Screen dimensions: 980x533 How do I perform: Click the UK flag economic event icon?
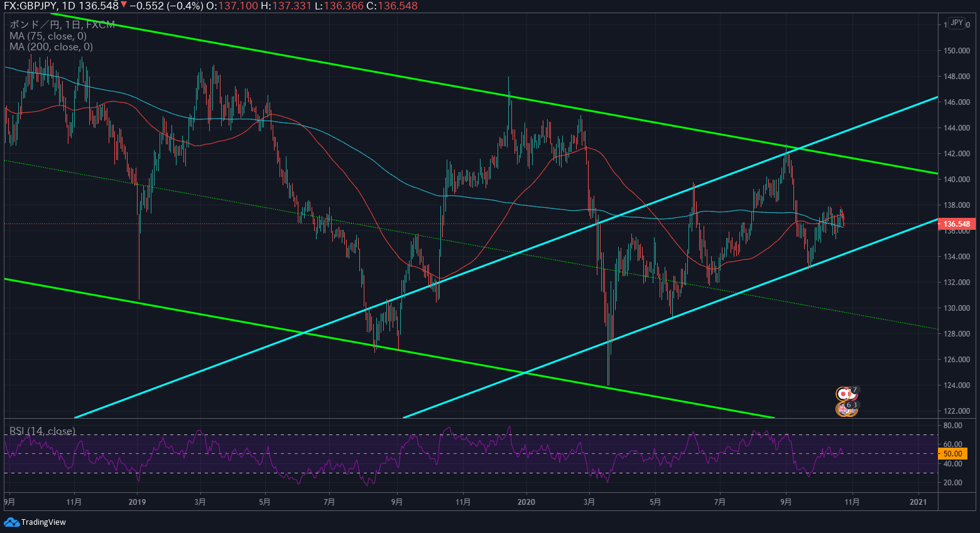pos(842,409)
